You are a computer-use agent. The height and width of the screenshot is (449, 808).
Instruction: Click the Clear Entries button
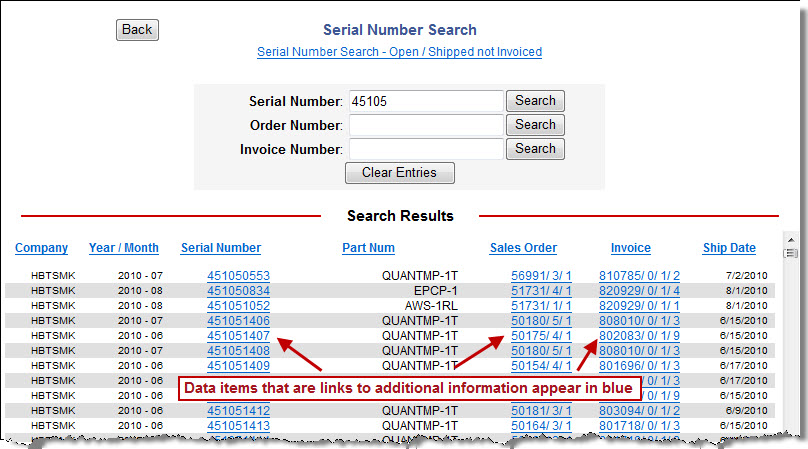[399, 173]
